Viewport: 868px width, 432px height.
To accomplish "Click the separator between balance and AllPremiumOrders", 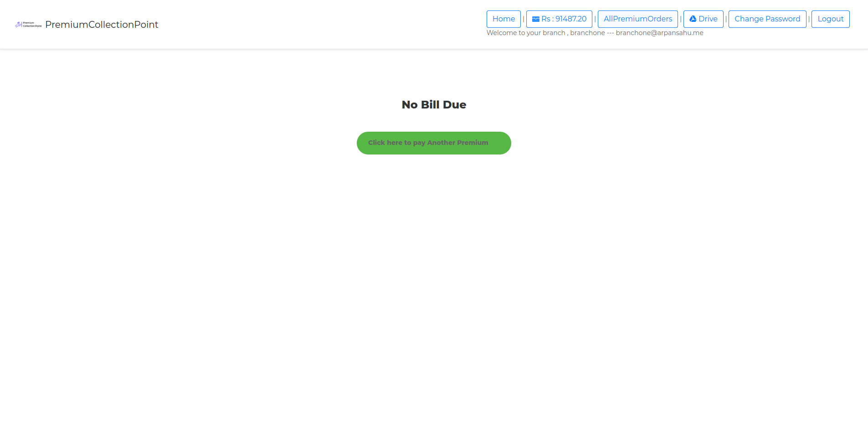I will tap(595, 19).
